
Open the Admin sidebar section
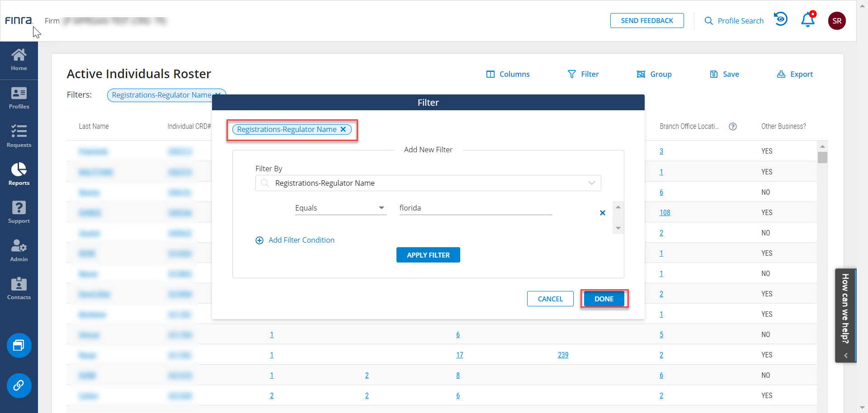click(19, 250)
